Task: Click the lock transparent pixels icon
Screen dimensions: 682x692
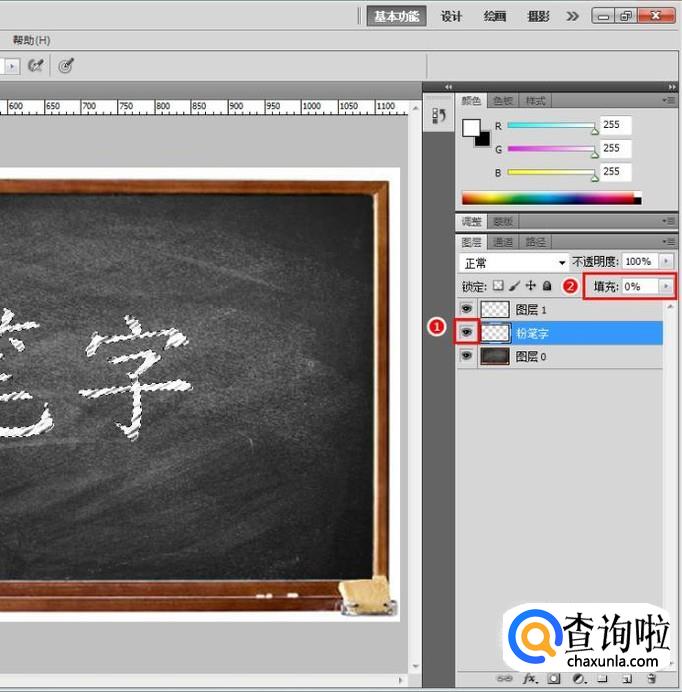Action: [x=499, y=286]
